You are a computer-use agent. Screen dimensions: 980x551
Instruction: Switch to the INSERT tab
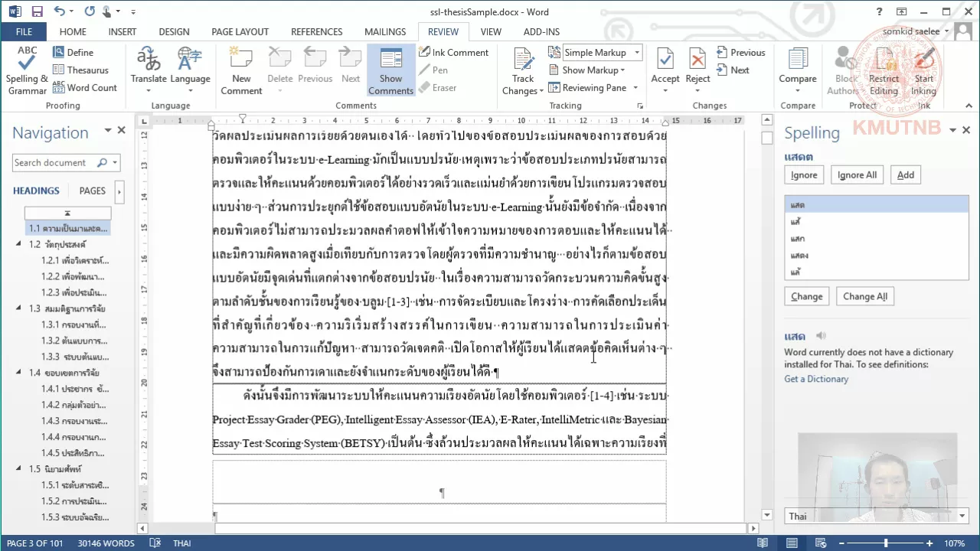pyautogui.click(x=122, y=31)
